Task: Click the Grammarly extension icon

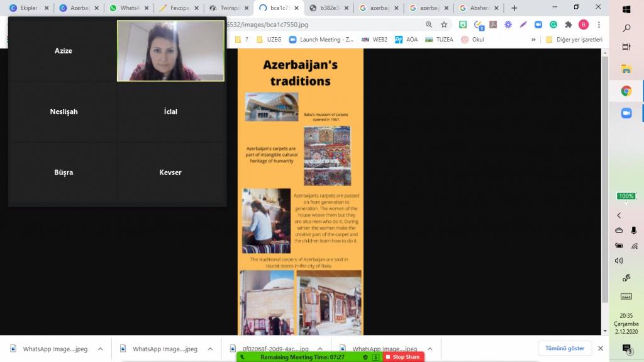Action: click(x=553, y=25)
